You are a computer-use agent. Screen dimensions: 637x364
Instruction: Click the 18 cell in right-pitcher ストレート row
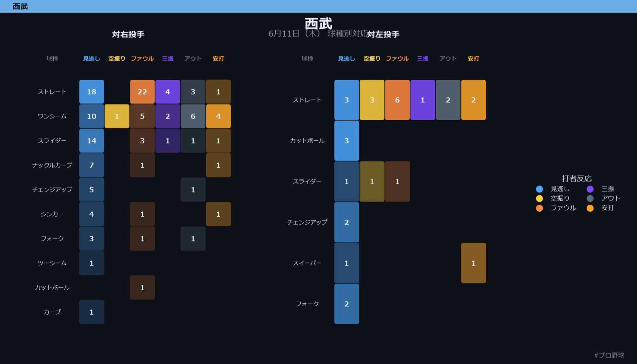[x=92, y=92]
